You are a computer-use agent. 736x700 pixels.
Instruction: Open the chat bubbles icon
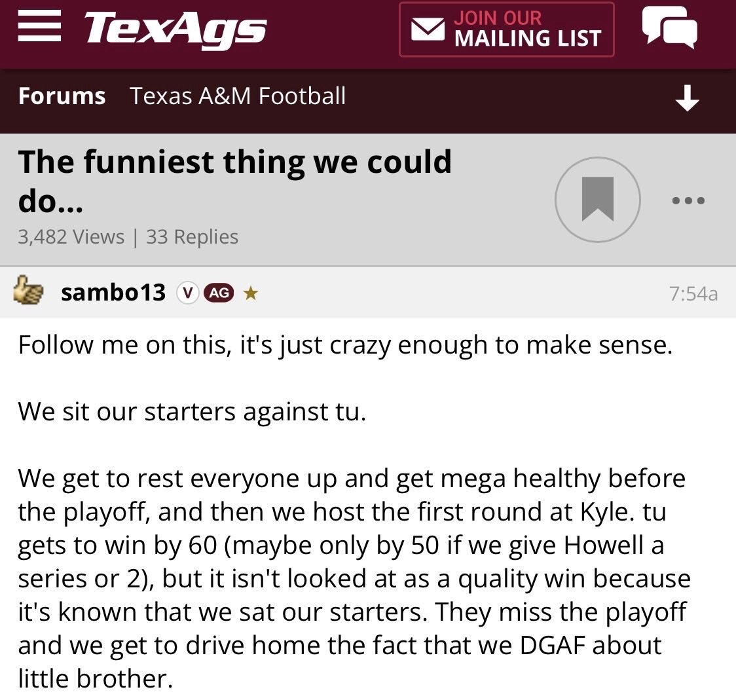tap(669, 28)
